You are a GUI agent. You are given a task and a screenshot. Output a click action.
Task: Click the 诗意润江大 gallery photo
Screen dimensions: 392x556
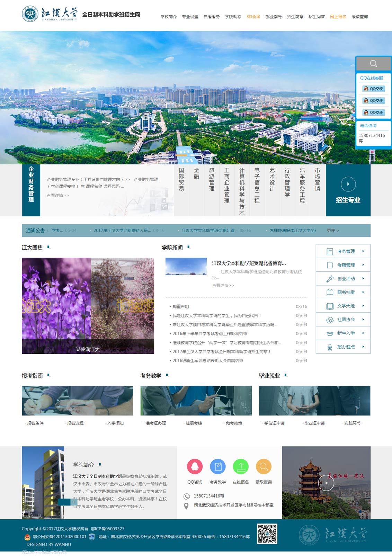coord(88,305)
